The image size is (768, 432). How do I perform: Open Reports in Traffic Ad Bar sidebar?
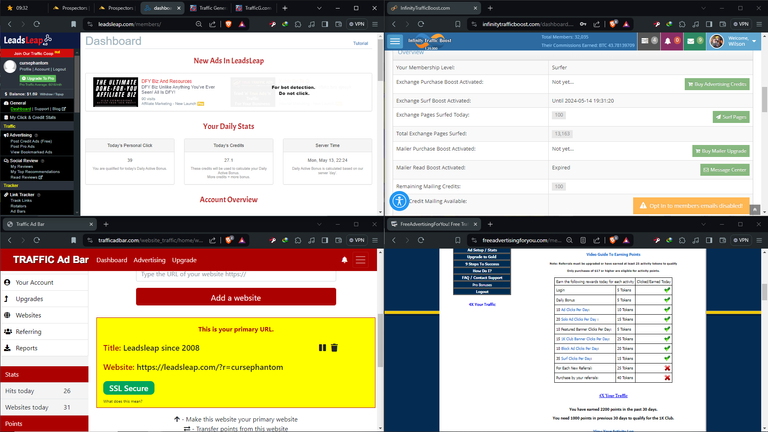coord(26,348)
